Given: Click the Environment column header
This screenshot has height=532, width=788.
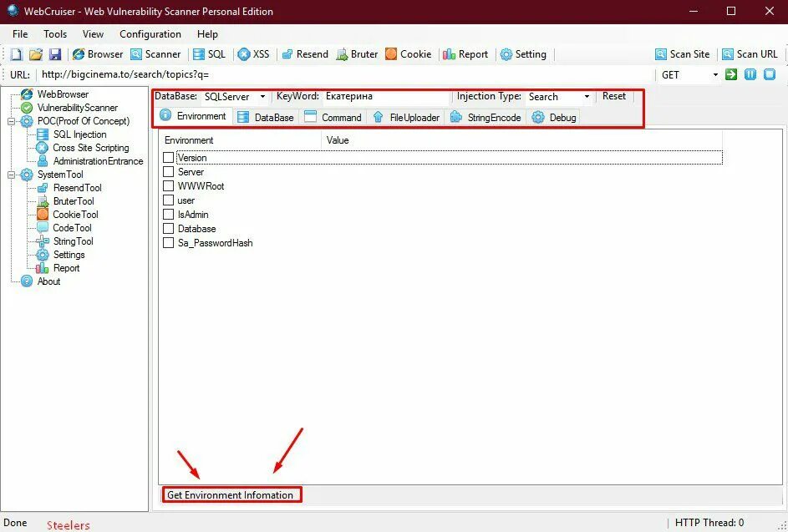Looking at the screenshot, I should coord(240,140).
